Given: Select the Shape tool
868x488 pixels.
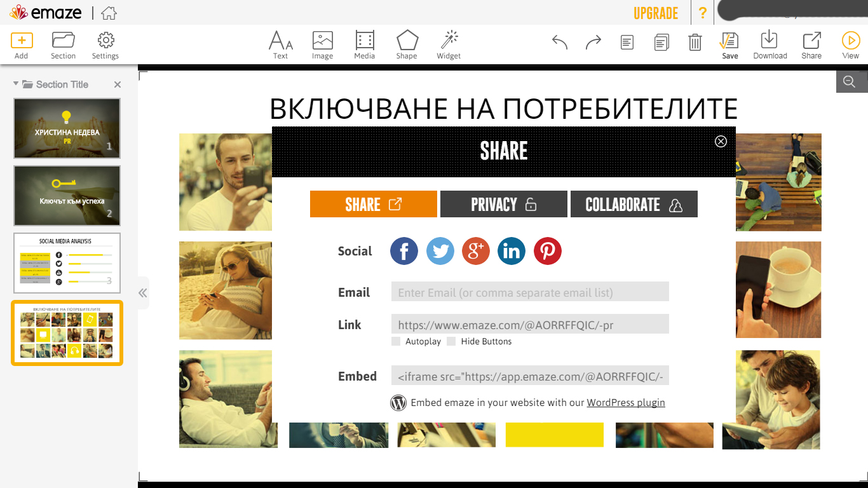Looking at the screenshot, I should tap(407, 45).
